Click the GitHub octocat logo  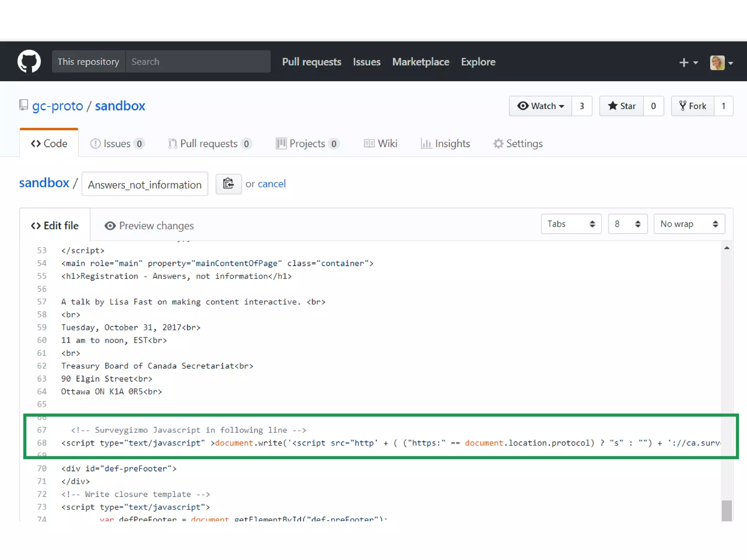29,61
